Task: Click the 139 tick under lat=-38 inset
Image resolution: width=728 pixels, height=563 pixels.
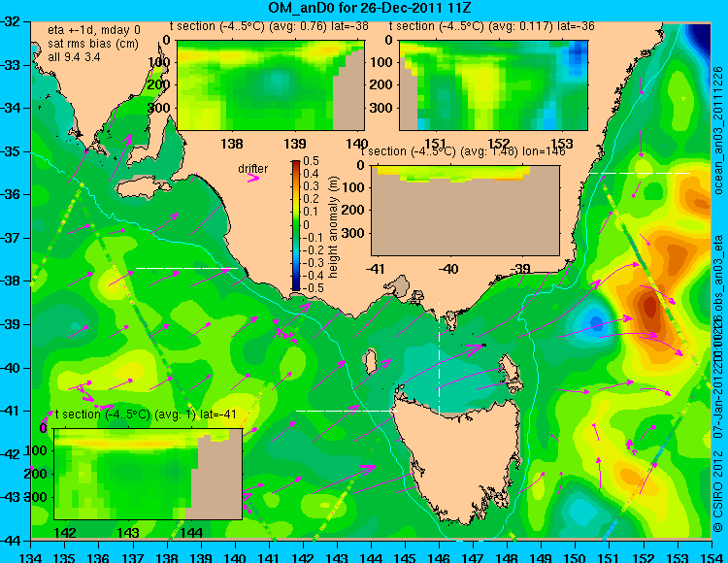Action: point(295,144)
